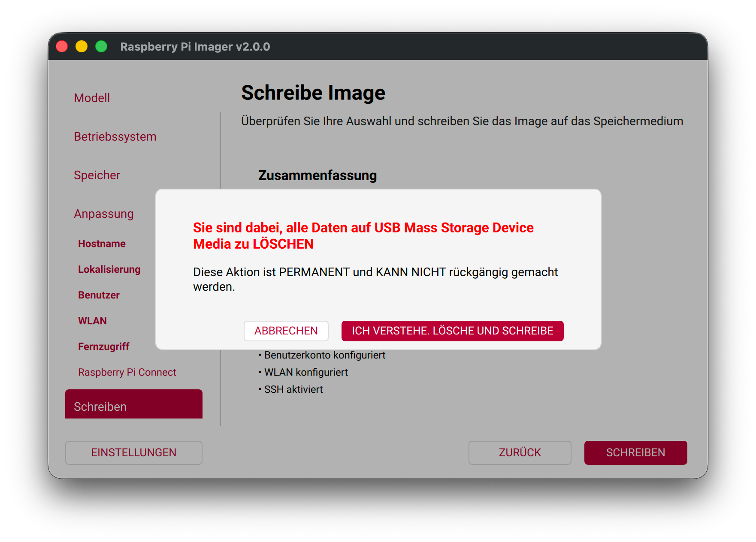Select the highlighted Schreiben sidebar step
Image resolution: width=756 pixels, height=542 pixels.
coord(133,404)
